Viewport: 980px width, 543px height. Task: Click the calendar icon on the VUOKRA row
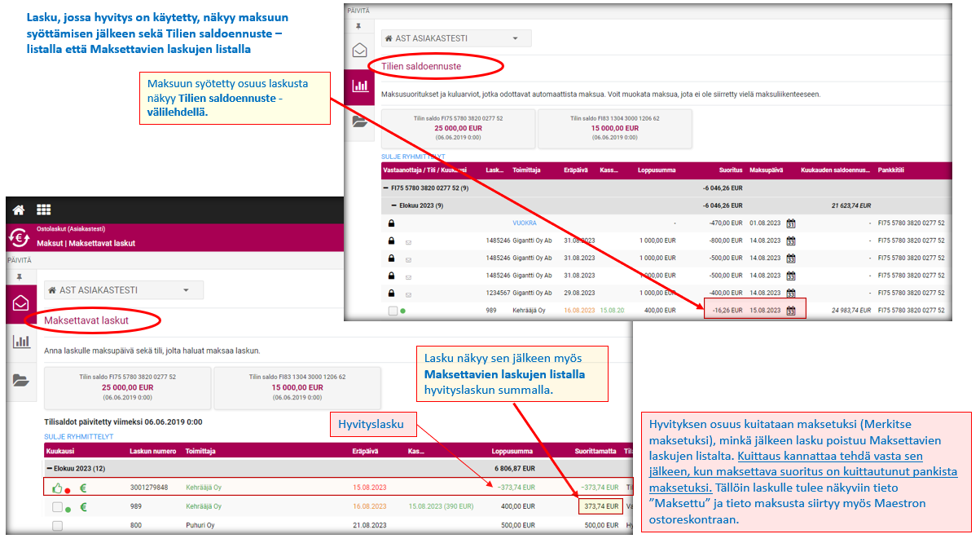point(790,223)
